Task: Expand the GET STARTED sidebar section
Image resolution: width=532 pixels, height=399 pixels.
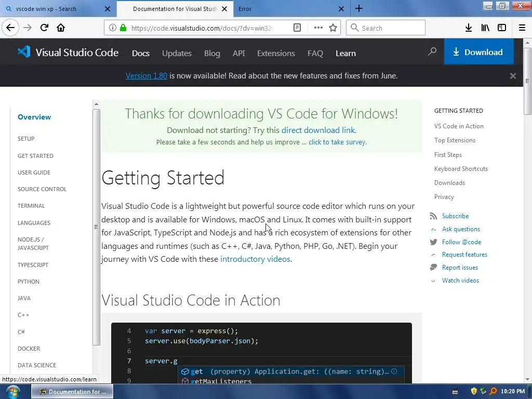Action: coord(36,156)
